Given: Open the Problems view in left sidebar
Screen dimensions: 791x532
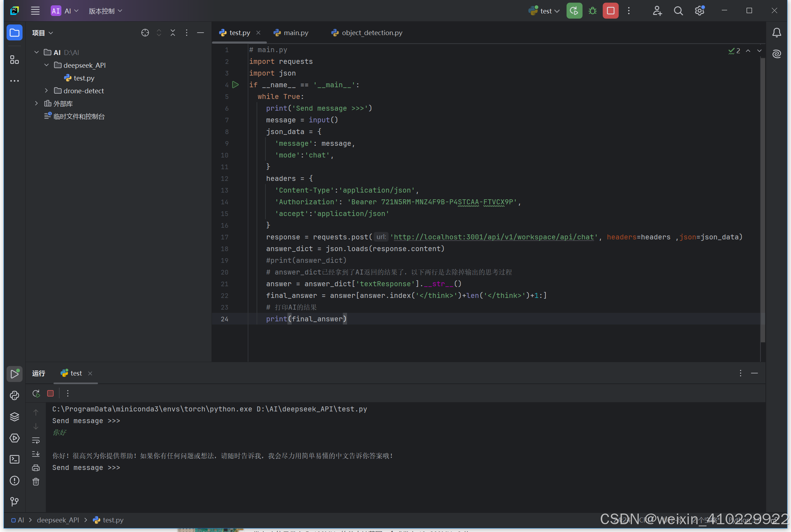Looking at the screenshot, I should tap(15, 481).
